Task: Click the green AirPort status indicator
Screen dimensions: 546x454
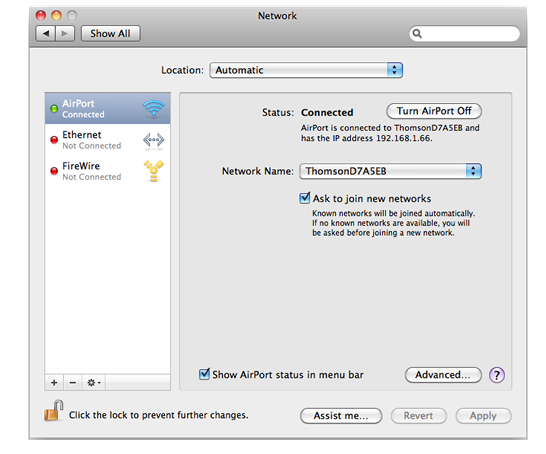Action: (54, 109)
